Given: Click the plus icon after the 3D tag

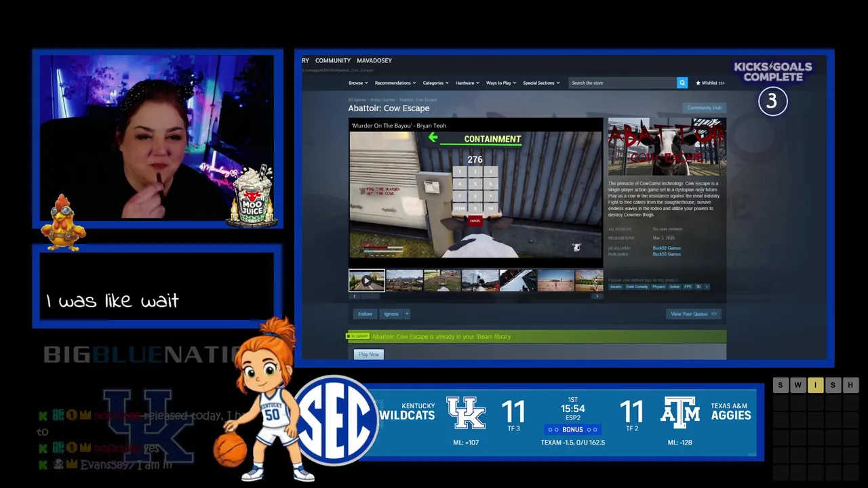Looking at the screenshot, I should click(707, 287).
